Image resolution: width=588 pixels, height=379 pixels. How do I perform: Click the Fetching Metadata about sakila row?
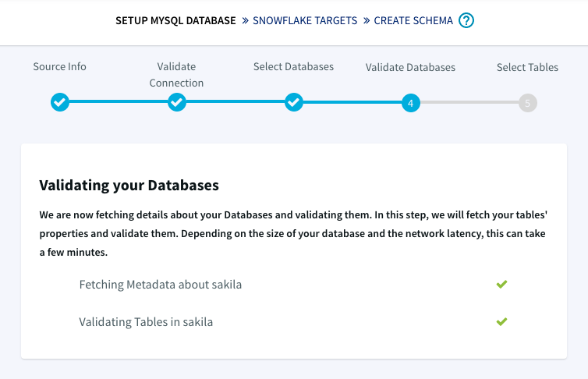click(x=293, y=285)
